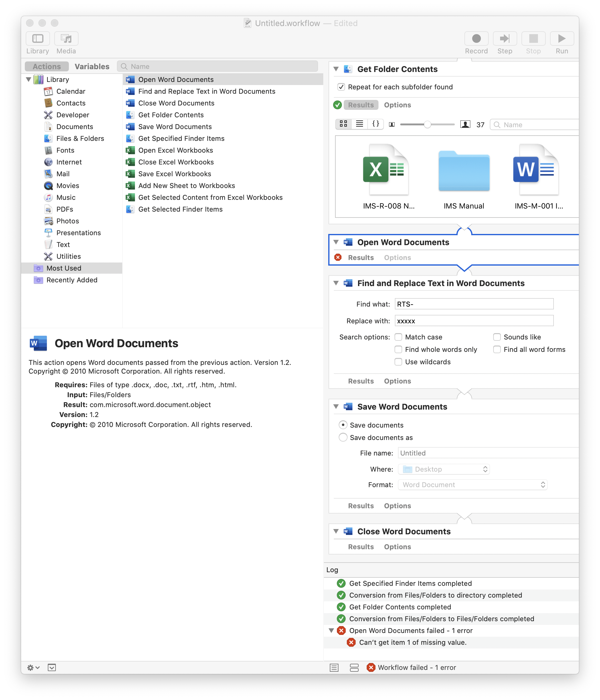Adjust the results icon size slider
The height and width of the screenshot is (700, 600).
[x=428, y=125]
